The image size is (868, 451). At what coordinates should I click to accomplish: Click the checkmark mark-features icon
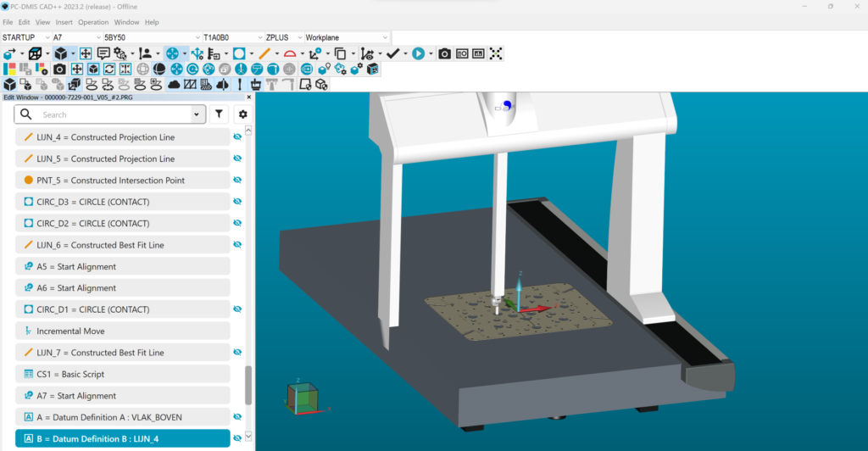[x=392, y=53]
